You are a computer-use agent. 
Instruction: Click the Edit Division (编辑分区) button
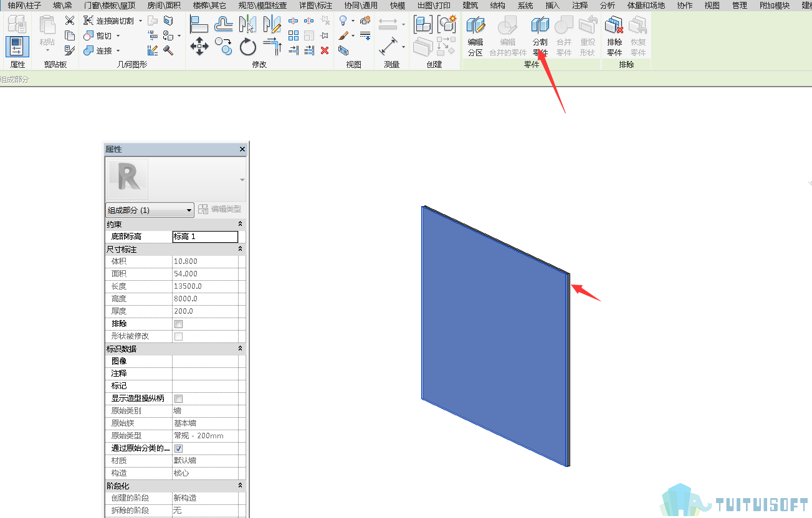click(475, 35)
